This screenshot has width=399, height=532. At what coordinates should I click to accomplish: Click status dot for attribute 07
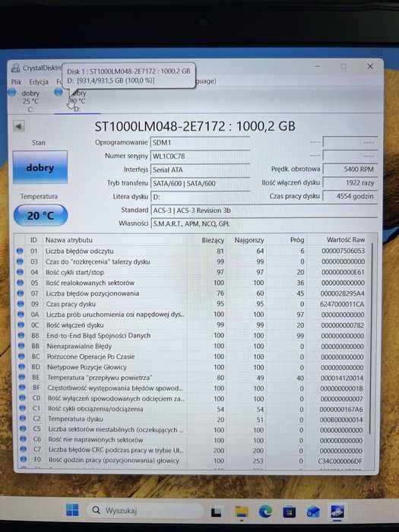click(x=21, y=293)
